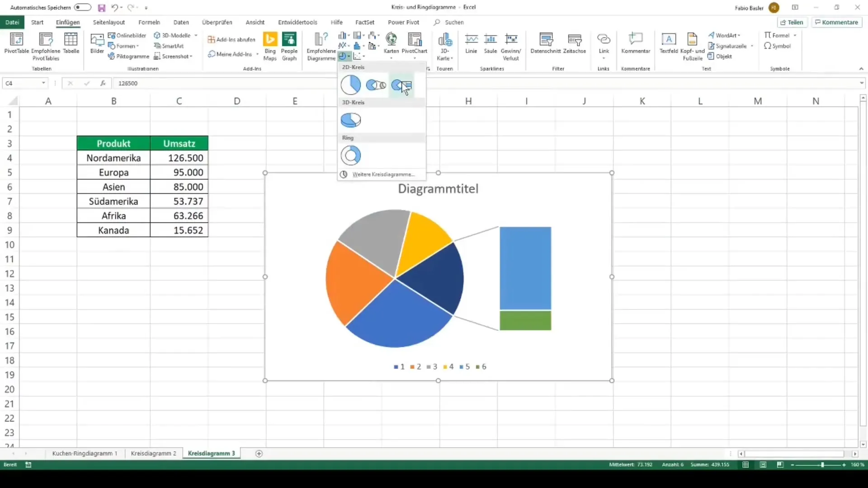Toggle Automatisches Speichern switch

[x=83, y=7]
